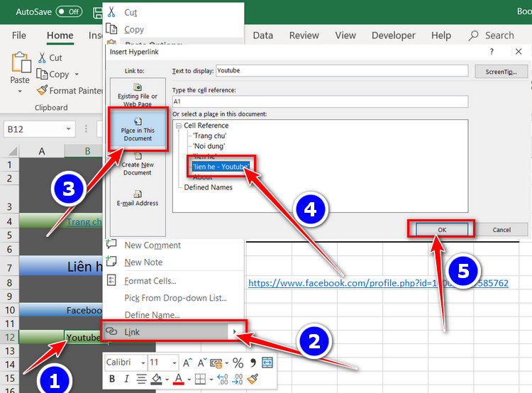The image size is (532, 393).
Task: Open ribbon Copy dropdown arrow
Action: [77, 74]
